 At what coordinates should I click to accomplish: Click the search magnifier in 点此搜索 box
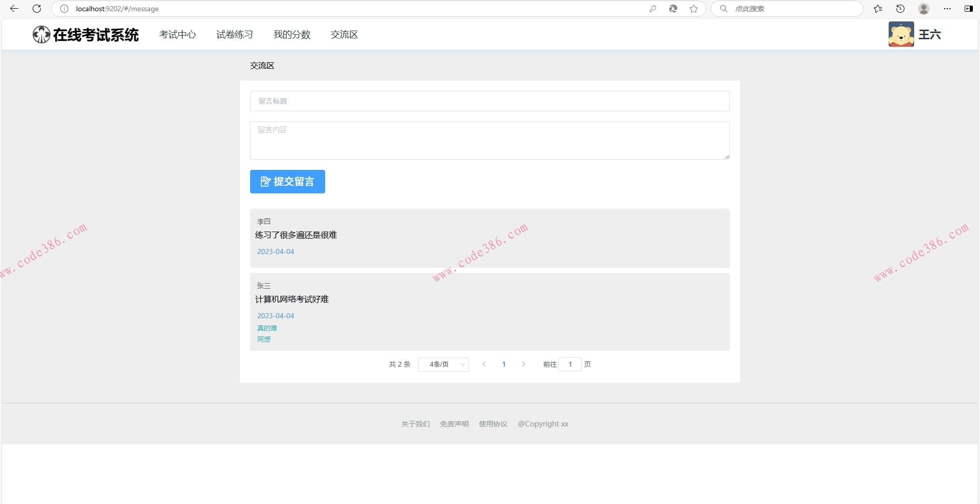coord(723,9)
